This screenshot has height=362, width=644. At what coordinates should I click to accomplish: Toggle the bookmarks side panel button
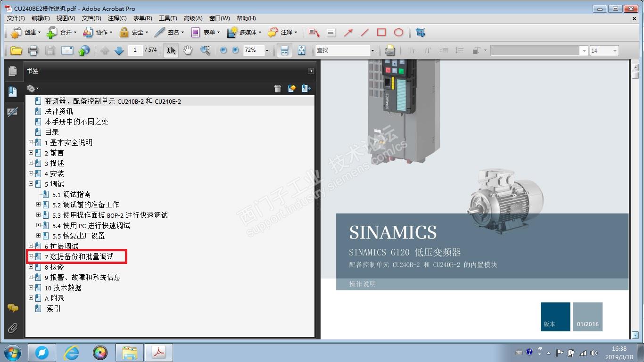(x=13, y=91)
